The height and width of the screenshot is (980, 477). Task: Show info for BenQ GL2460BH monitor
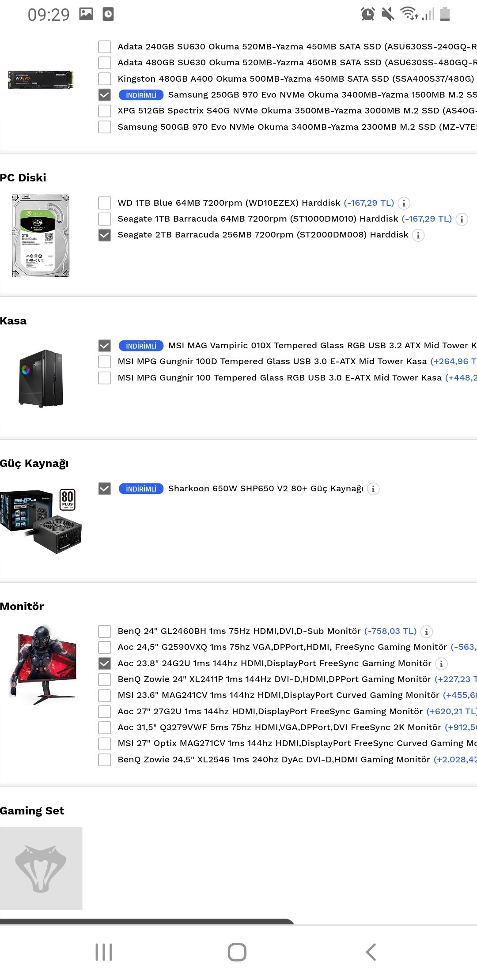coord(426,632)
